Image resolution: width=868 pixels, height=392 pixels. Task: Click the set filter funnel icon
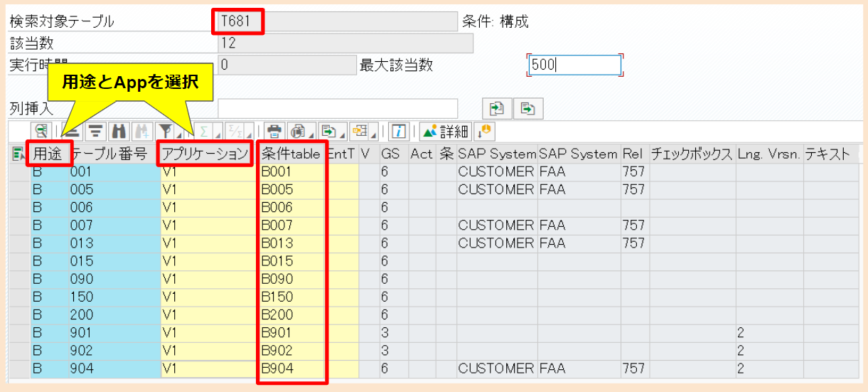(x=166, y=131)
